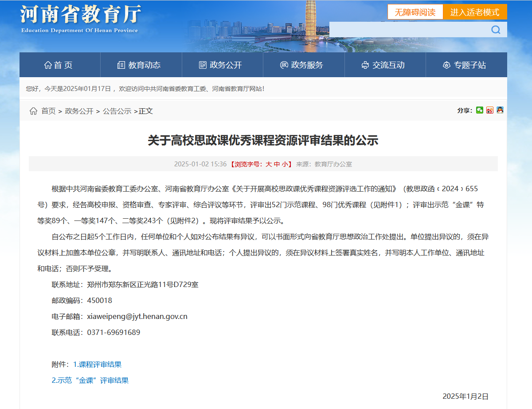Enable 无障碍阅读 accessibility mode
This screenshot has width=532, height=409.
pos(415,12)
